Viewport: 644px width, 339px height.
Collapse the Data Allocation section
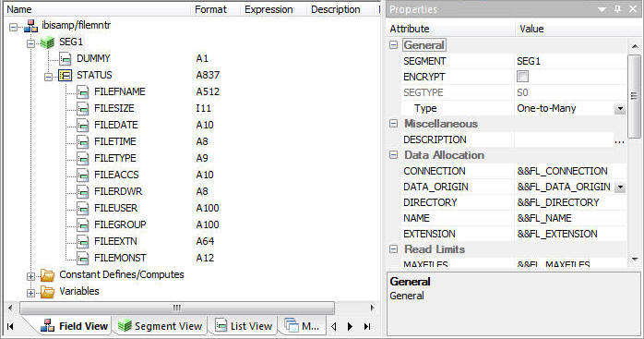[x=393, y=154]
